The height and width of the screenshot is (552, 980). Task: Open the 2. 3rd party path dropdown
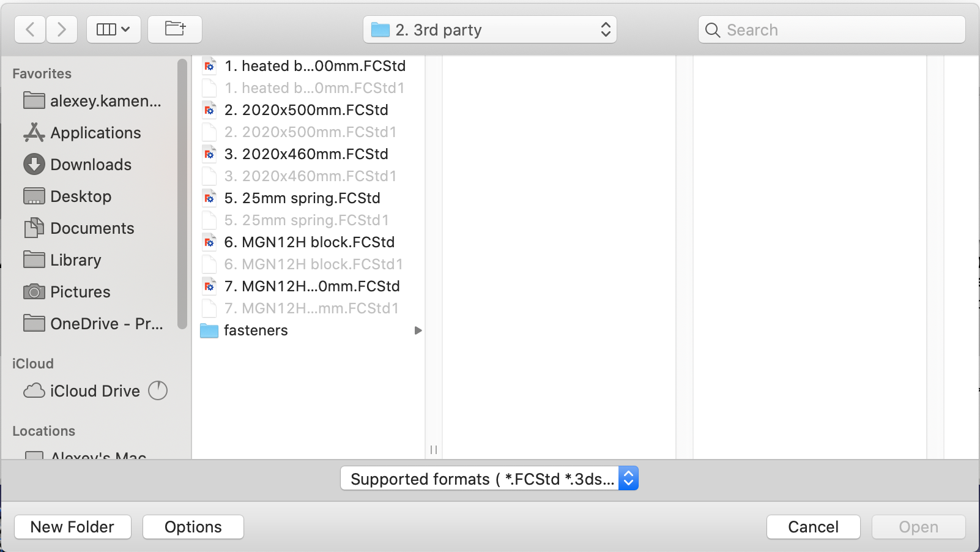pyautogui.click(x=489, y=29)
